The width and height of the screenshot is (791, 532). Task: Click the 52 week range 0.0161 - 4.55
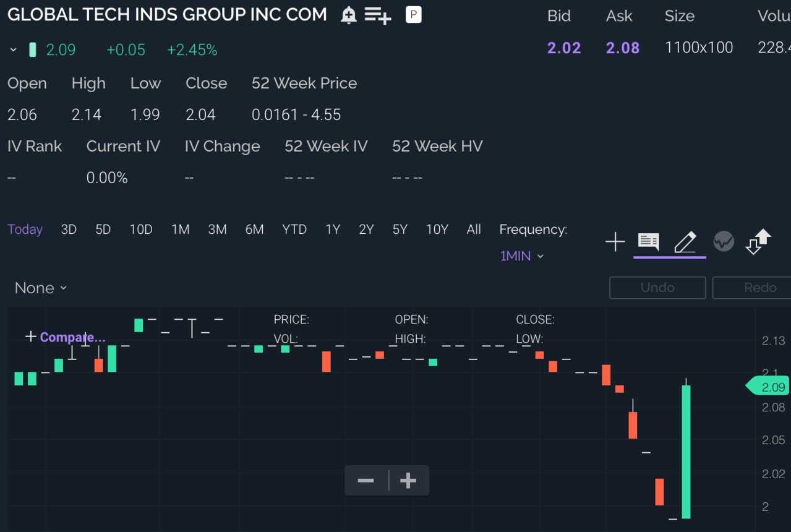click(x=296, y=115)
